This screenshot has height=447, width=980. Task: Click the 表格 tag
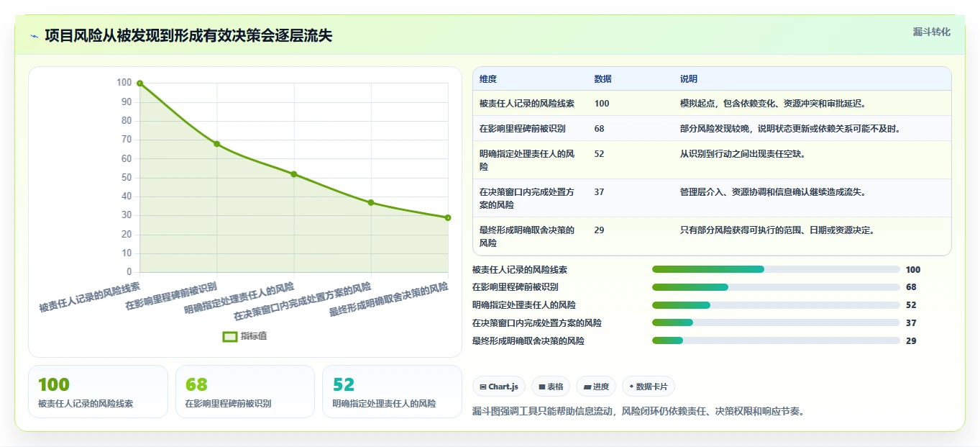[551, 387]
